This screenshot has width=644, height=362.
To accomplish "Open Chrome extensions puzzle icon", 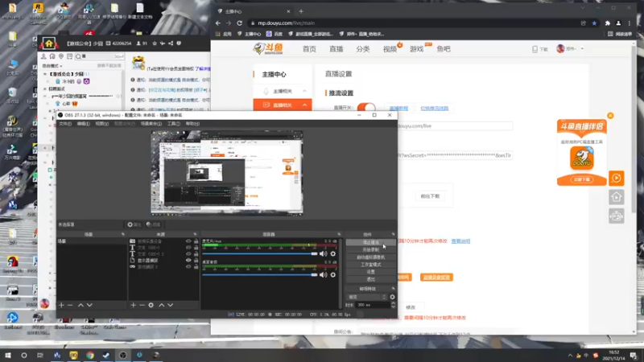I will tap(608, 23).
